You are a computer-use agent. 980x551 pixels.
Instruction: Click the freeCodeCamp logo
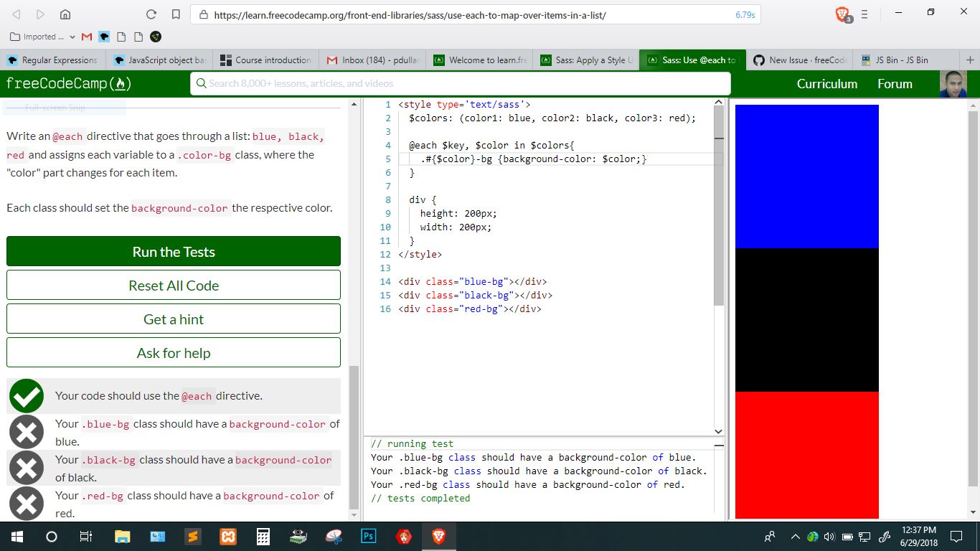(x=69, y=84)
